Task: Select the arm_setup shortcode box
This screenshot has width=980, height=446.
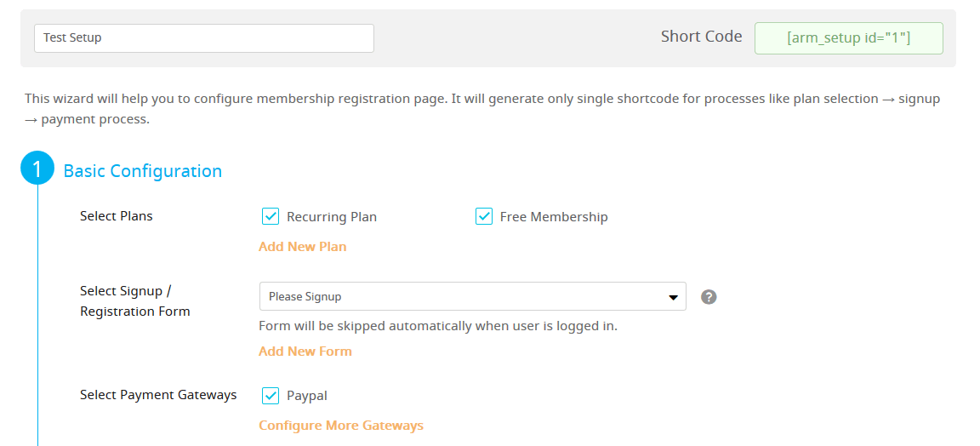Action: tap(849, 38)
